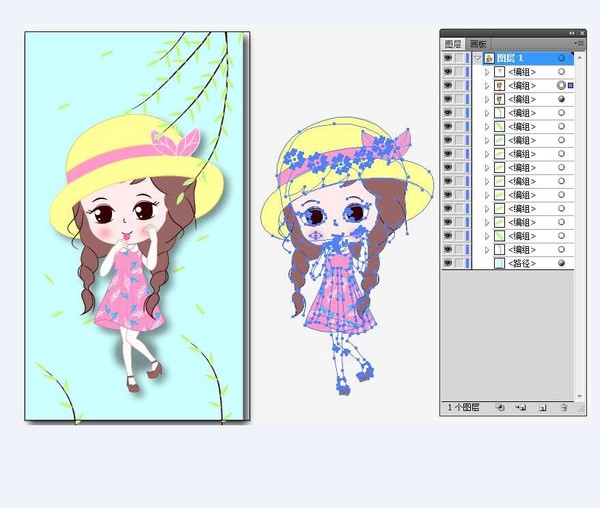Hide the <路径> row via eye icon

coord(448,263)
